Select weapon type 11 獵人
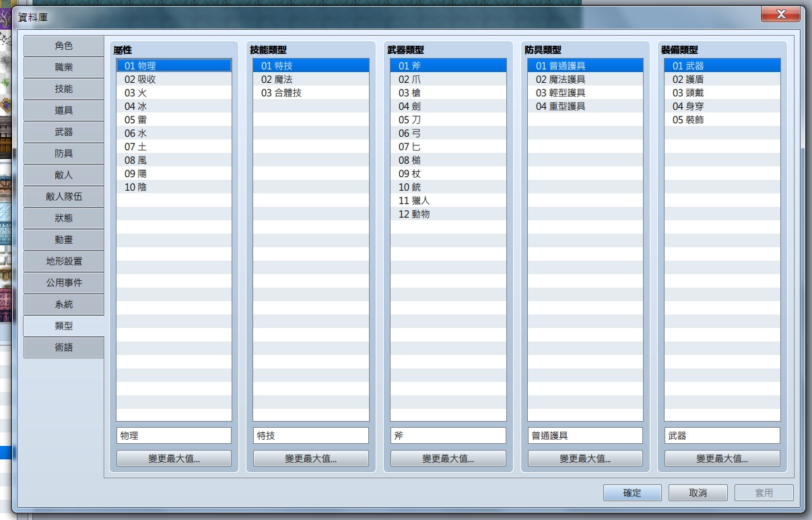812x520 pixels. pos(448,201)
